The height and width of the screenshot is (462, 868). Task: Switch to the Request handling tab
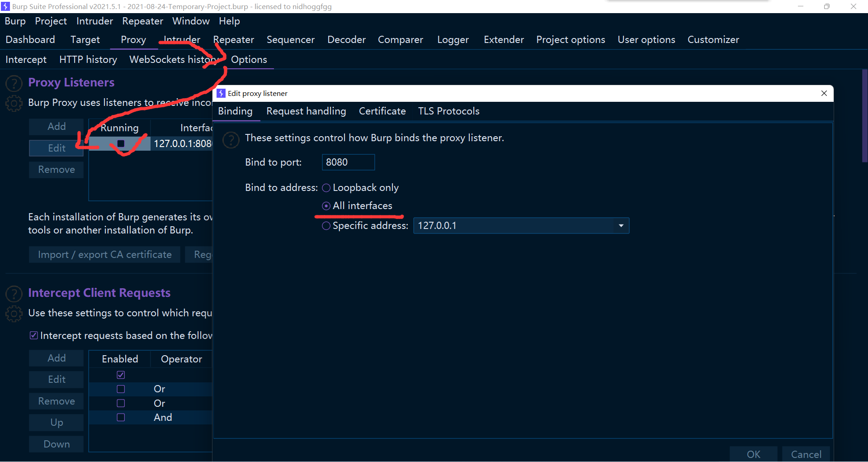pyautogui.click(x=306, y=111)
